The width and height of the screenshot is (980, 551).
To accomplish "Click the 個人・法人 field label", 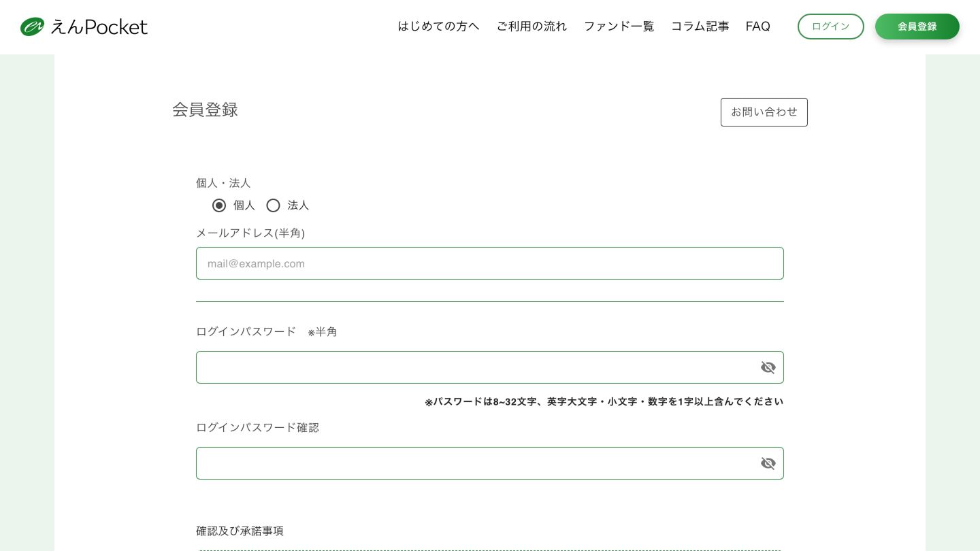I will (223, 183).
